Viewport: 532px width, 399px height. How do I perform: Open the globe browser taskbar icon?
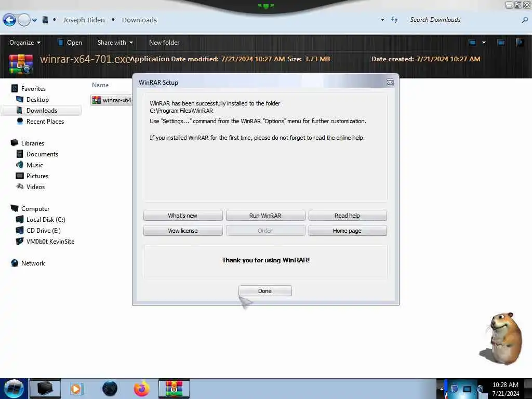click(x=110, y=389)
